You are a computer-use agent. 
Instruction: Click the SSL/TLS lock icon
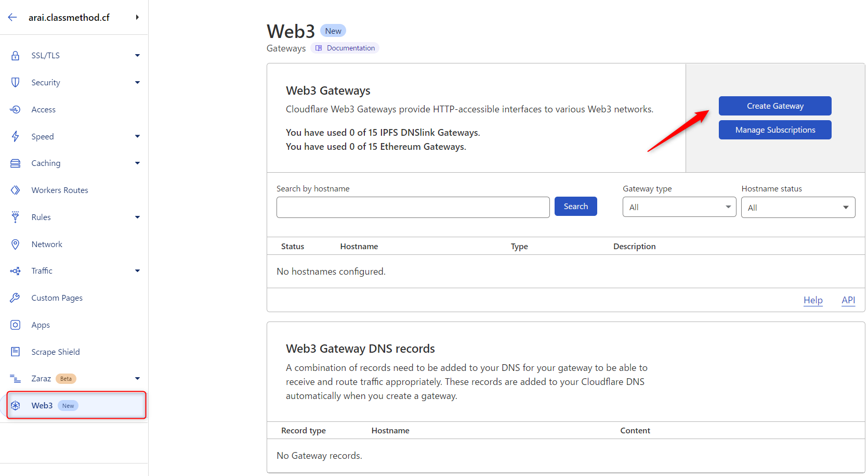(16, 56)
